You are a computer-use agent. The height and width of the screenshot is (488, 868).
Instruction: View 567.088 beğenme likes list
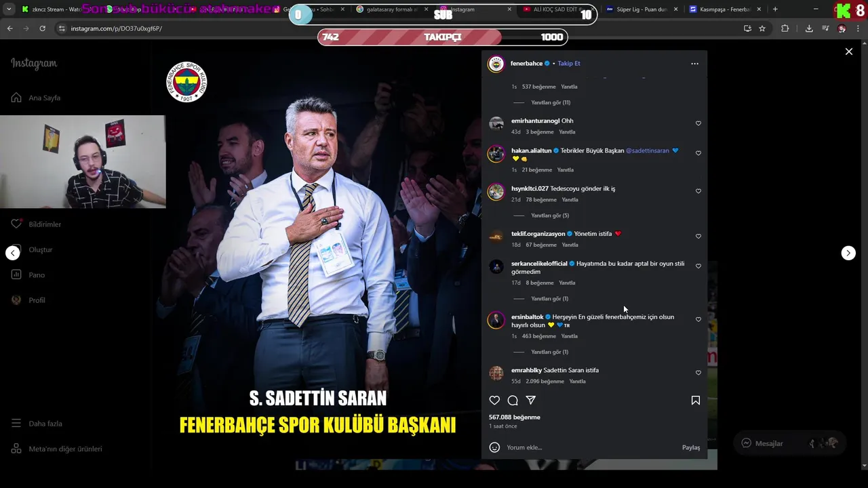coord(515,418)
